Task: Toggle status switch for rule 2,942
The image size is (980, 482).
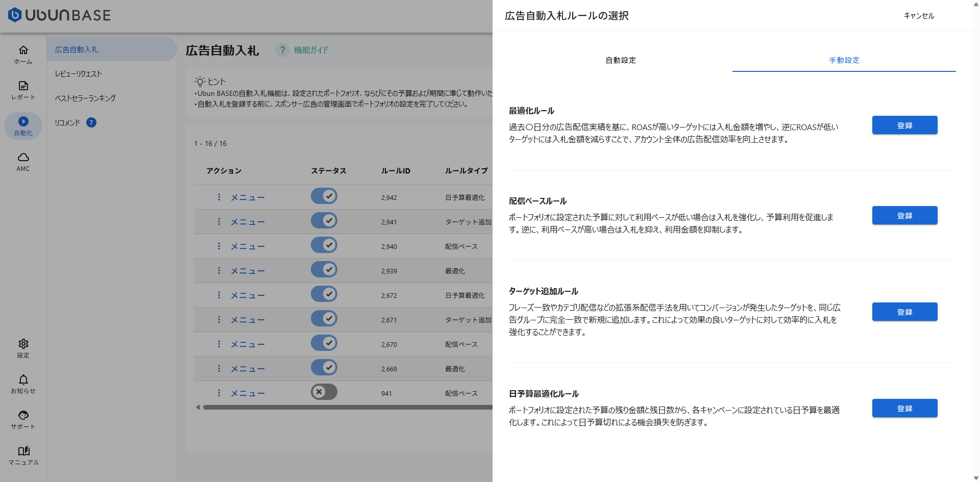Action: click(x=324, y=196)
